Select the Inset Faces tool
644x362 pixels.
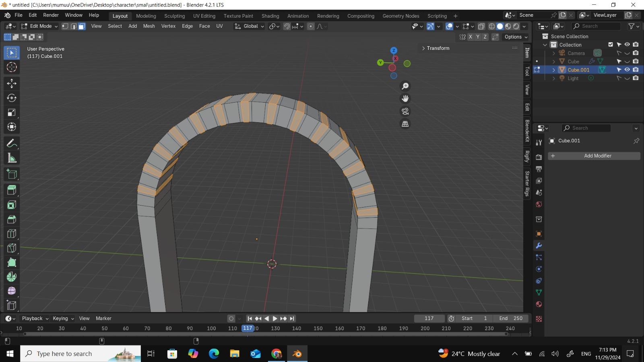click(12, 205)
